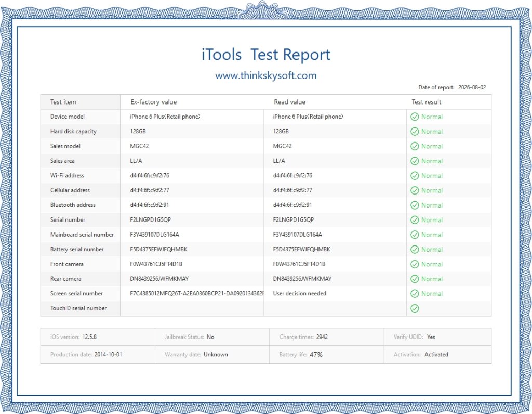This screenshot has width=532, height=414.
Task: Click the Battery serial number check icon
Action: click(415, 249)
